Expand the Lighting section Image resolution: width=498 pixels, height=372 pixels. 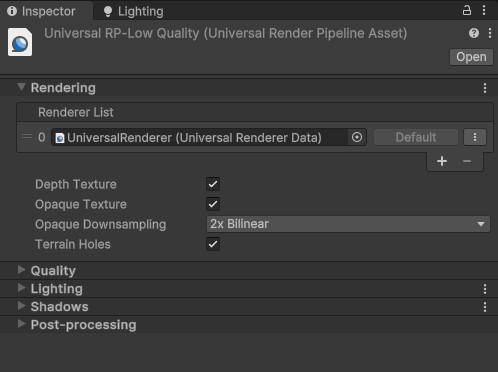tap(21, 288)
